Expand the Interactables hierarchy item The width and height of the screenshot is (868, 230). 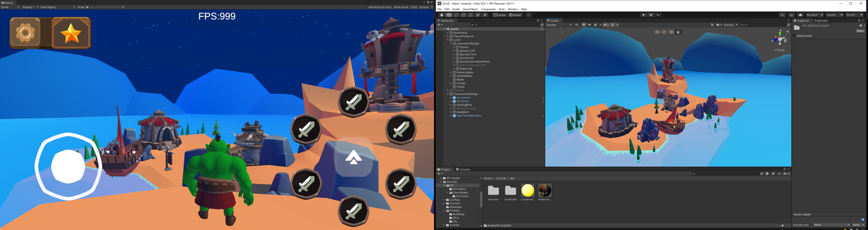click(451, 73)
